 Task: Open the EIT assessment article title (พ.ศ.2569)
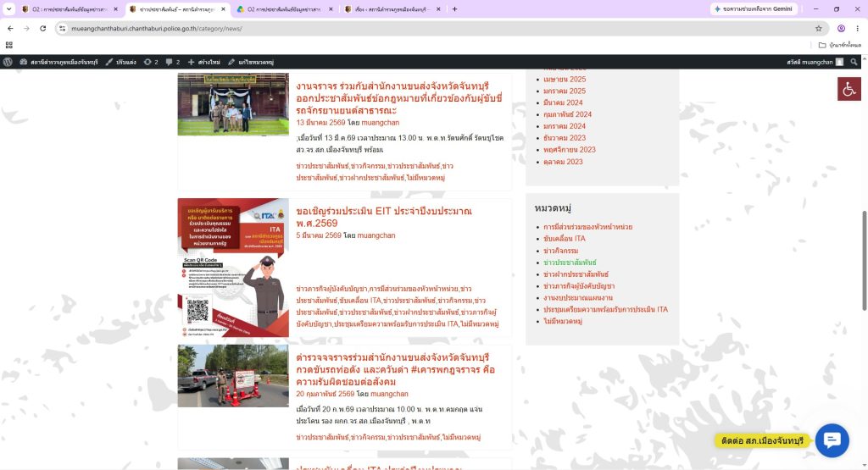click(384, 218)
